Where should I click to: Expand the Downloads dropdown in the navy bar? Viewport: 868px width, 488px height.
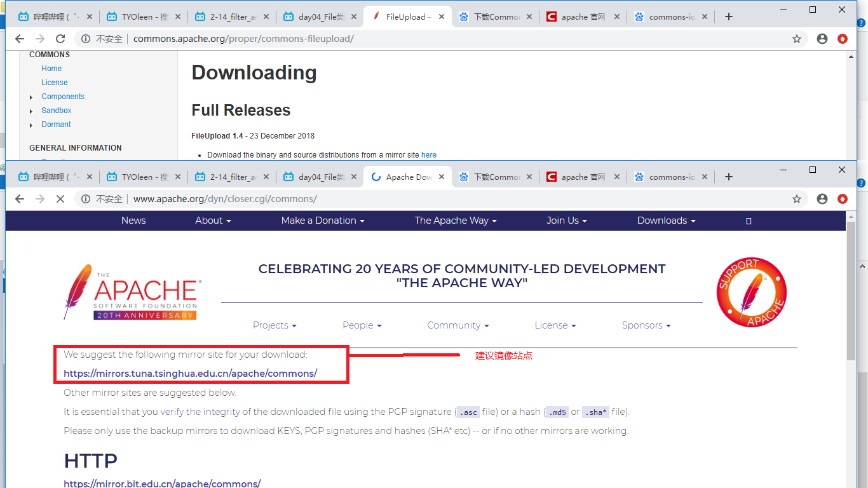click(666, 220)
